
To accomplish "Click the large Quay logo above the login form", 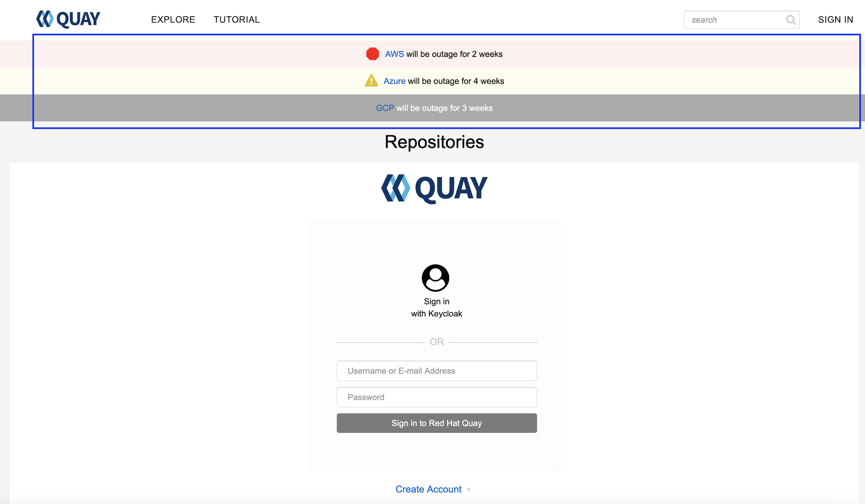I will pos(434,188).
